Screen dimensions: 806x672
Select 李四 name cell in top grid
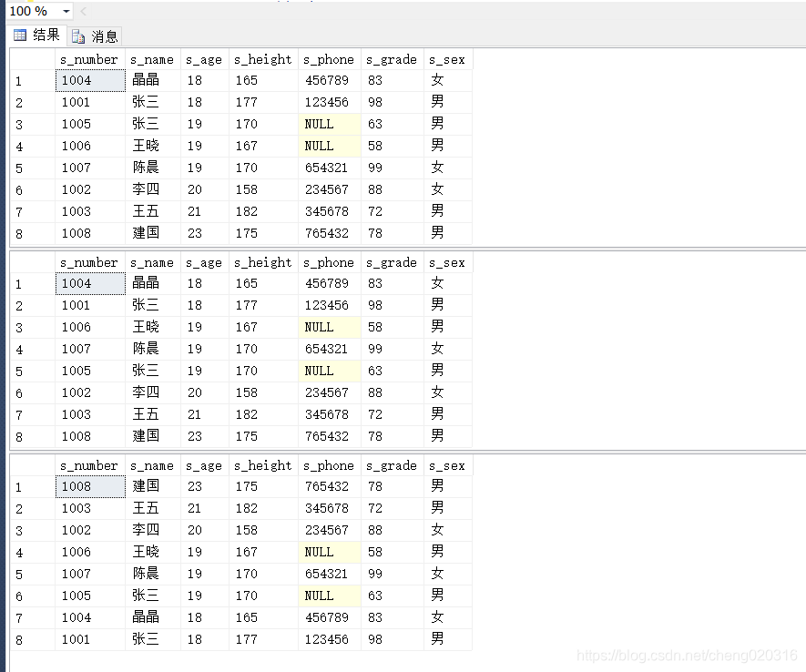(x=153, y=189)
